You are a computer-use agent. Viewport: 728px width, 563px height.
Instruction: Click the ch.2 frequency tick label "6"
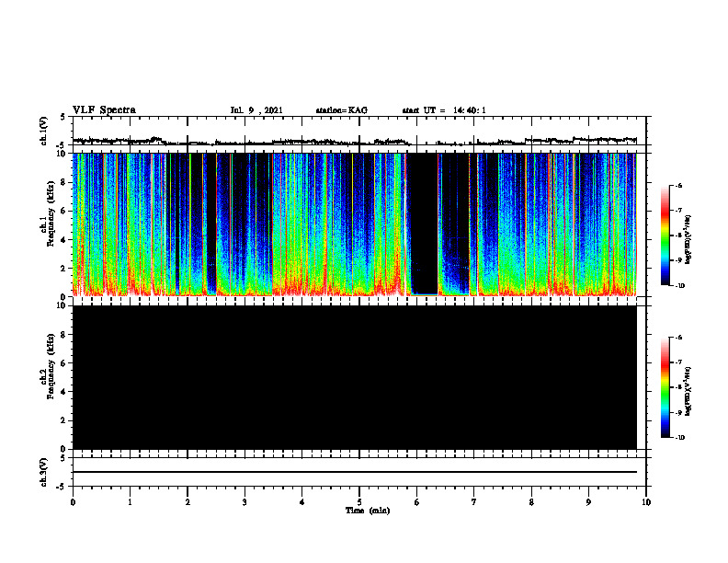pos(64,363)
